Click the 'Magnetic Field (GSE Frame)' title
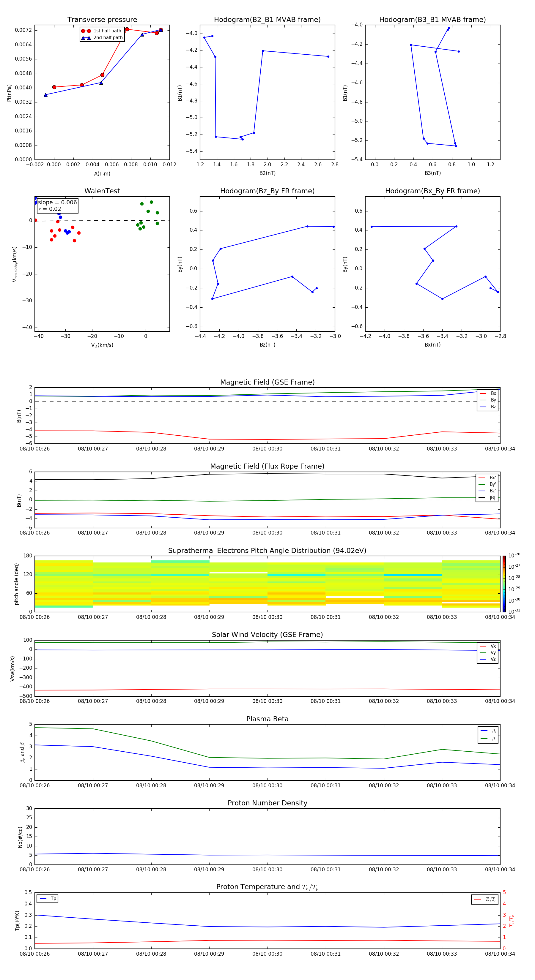 coord(267,382)
